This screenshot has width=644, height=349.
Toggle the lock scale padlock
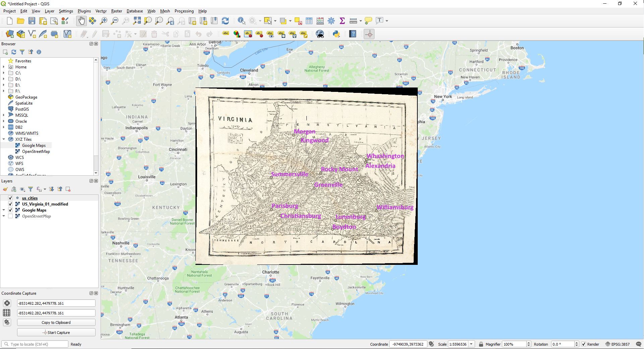tap(481, 344)
